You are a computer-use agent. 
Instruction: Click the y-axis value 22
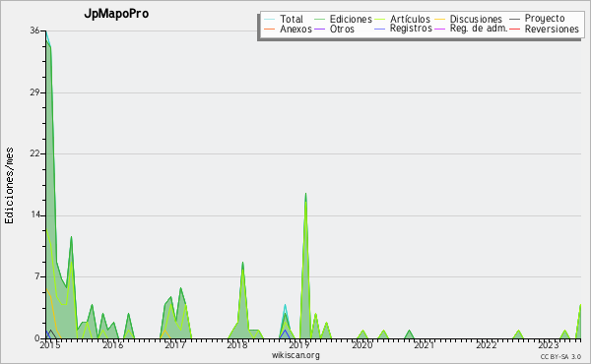click(x=34, y=153)
